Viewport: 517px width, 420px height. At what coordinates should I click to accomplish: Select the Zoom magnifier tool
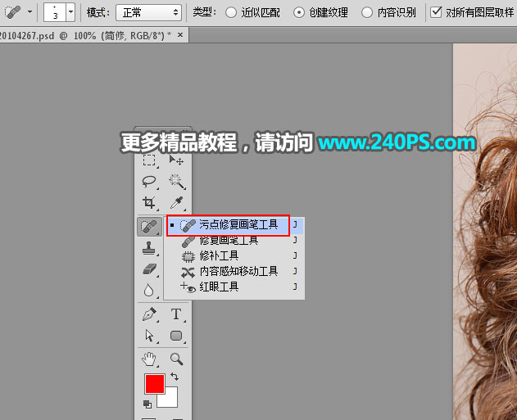point(176,359)
